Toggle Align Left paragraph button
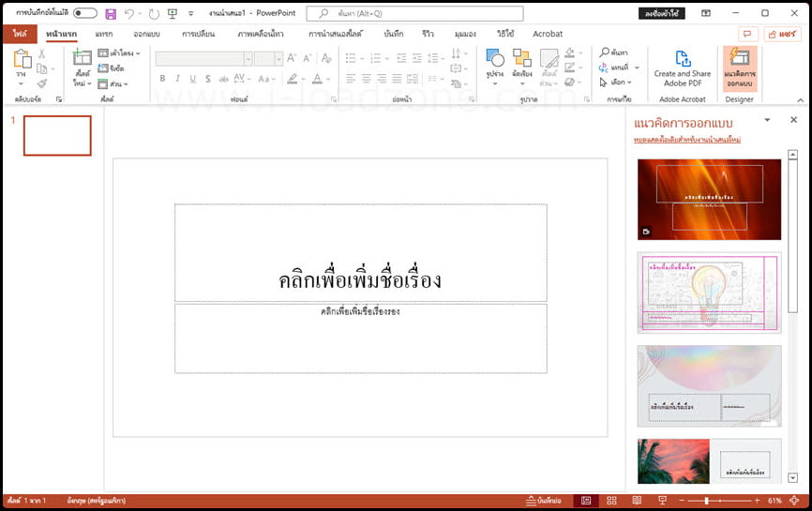Viewport: 812px width, 511px height. [x=351, y=79]
